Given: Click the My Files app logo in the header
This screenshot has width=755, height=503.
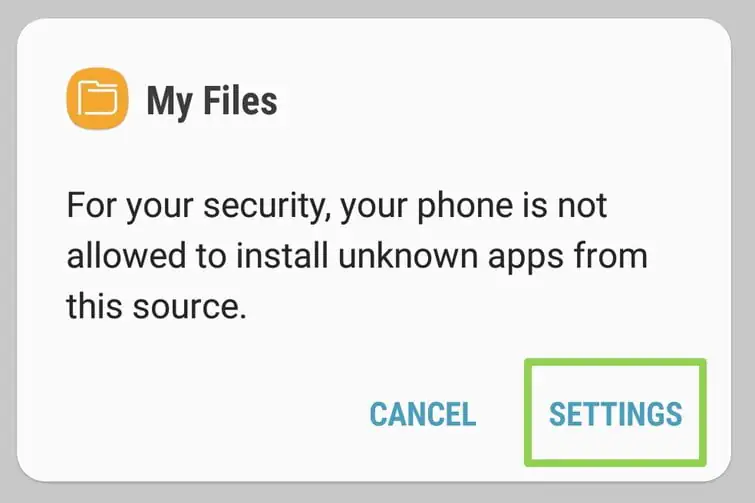Looking at the screenshot, I should pos(97,99).
